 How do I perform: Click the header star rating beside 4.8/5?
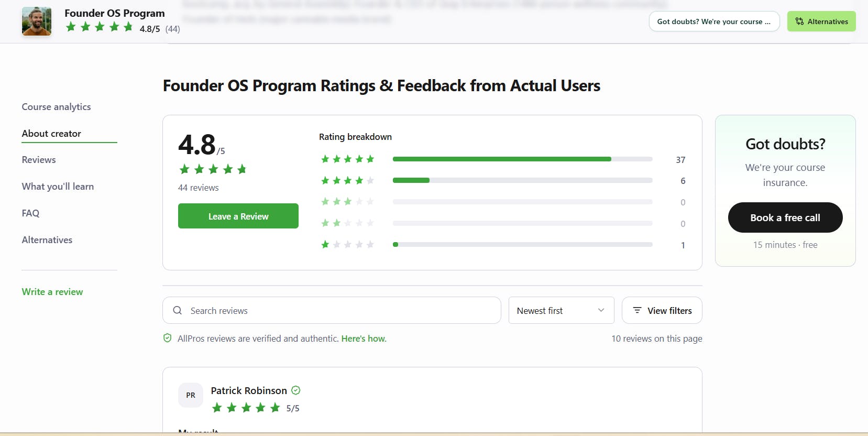pos(100,27)
